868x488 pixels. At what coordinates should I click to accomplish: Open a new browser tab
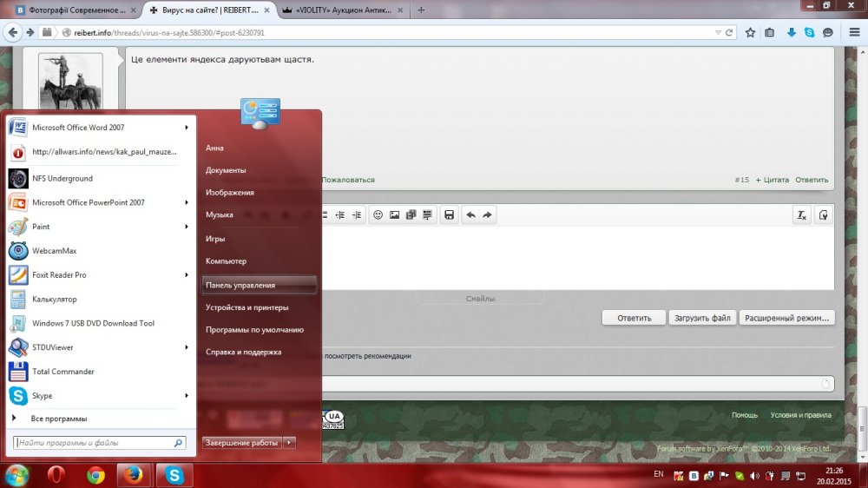[421, 10]
